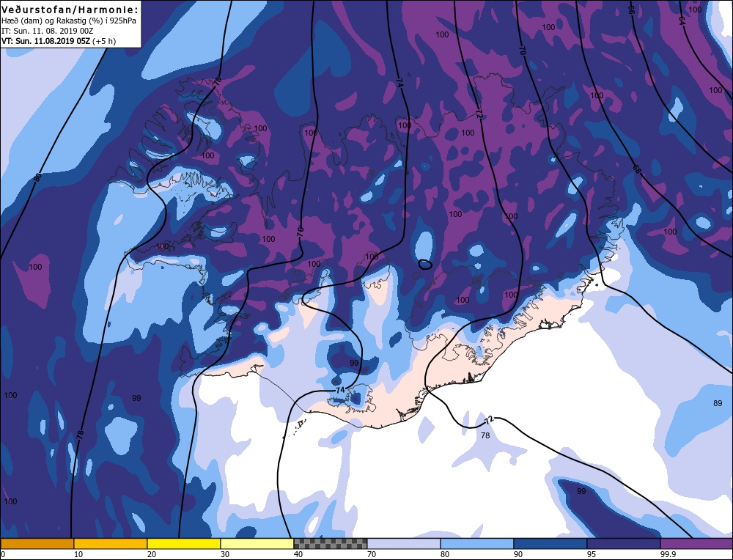This screenshot has width=733, height=560.
Task: Click the '90' legend scale label
Action: click(x=518, y=554)
